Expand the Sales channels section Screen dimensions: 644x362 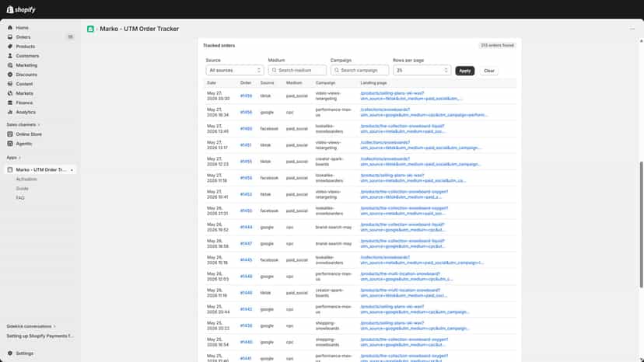click(23, 125)
